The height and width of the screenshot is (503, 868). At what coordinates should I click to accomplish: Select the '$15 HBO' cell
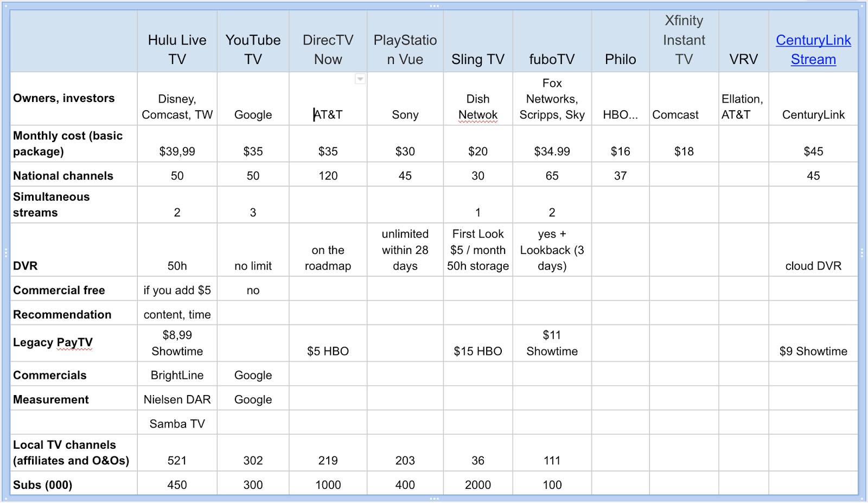pyautogui.click(x=478, y=343)
